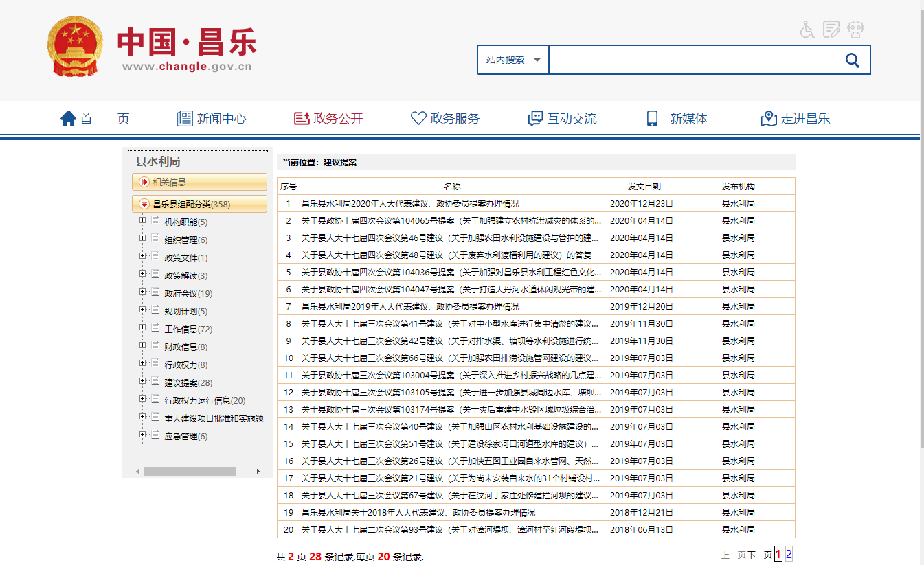Select 财政信息 in the category tree
This screenshot has width=924, height=565.
181,347
